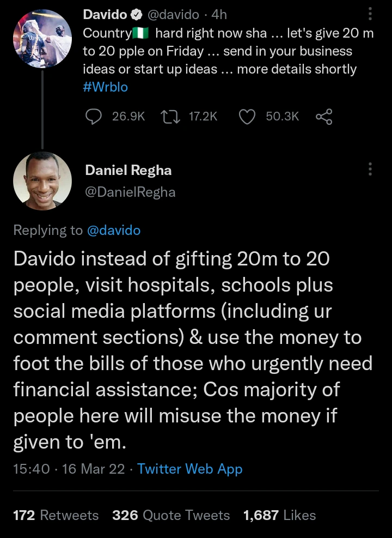Click the Davido display name
Image resolution: width=392 pixels, height=538 pixels.
click(x=105, y=15)
